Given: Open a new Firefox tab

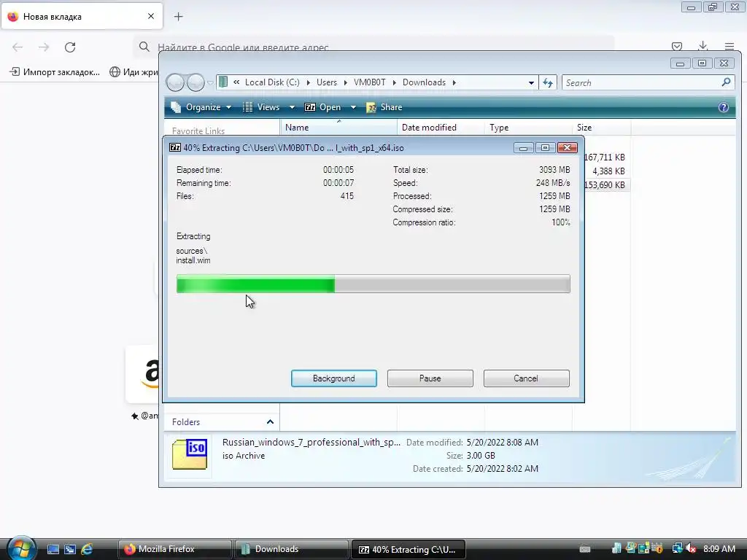Looking at the screenshot, I should pos(179,17).
